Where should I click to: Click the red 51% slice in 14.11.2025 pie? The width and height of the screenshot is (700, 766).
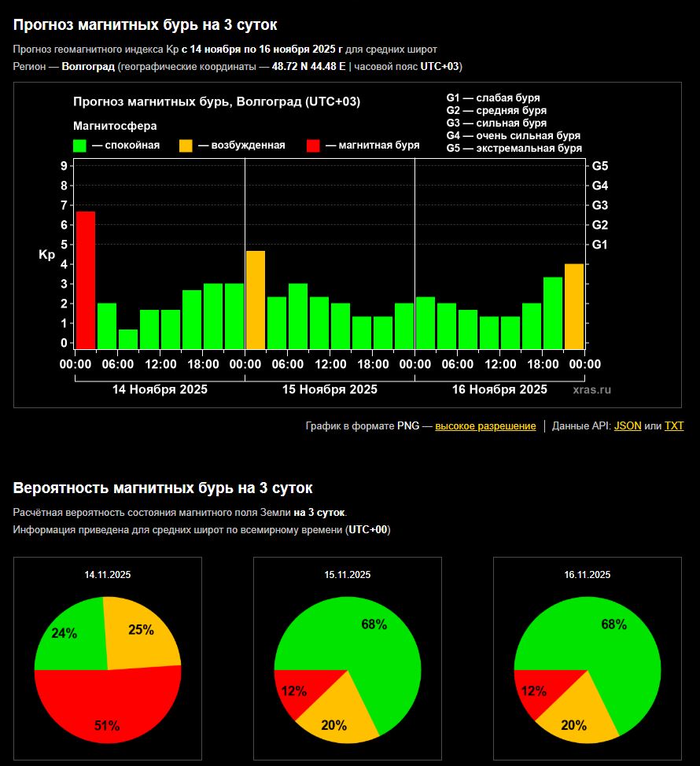click(108, 708)
